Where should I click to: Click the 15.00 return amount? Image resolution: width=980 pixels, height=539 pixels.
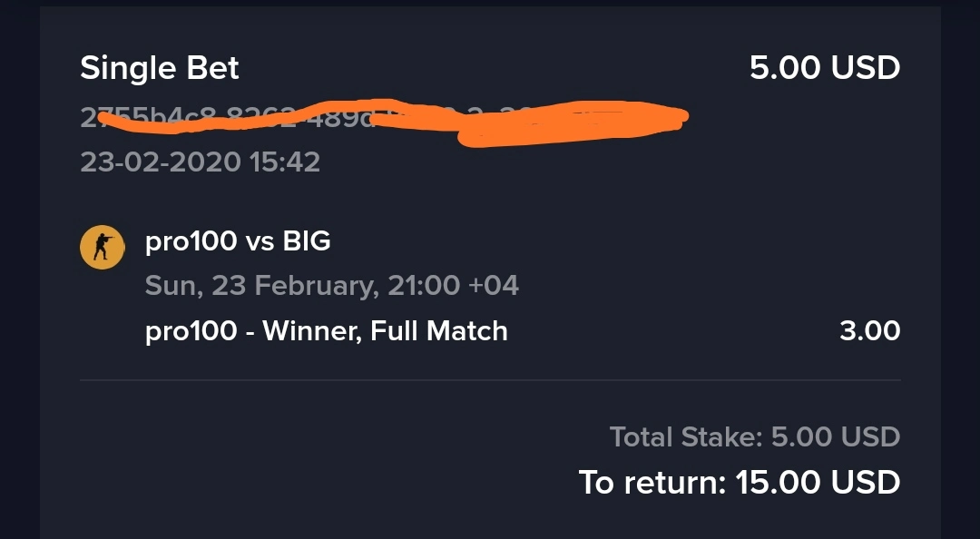point(777,482)
